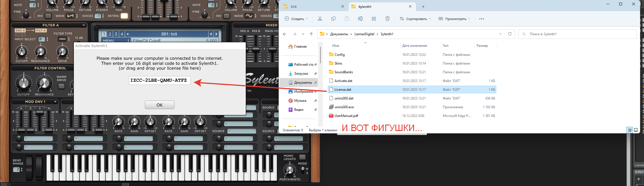Select part 1 on the synth display
The height and width of the screenshot is (186, 644).
pos(104,34)
